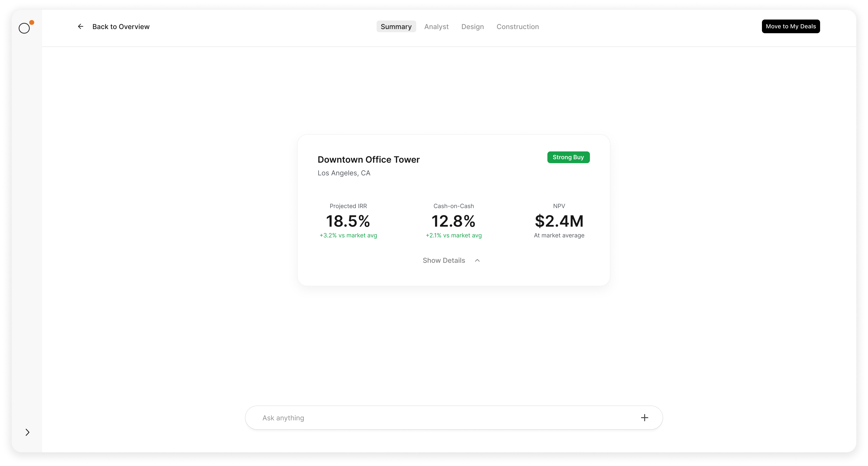Click Move to My Deals button

click(x=791, y=26)
